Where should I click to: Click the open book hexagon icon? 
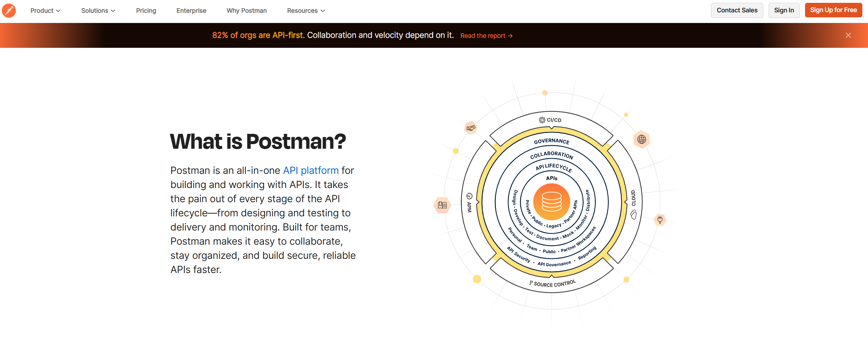[x=442, y=205]
